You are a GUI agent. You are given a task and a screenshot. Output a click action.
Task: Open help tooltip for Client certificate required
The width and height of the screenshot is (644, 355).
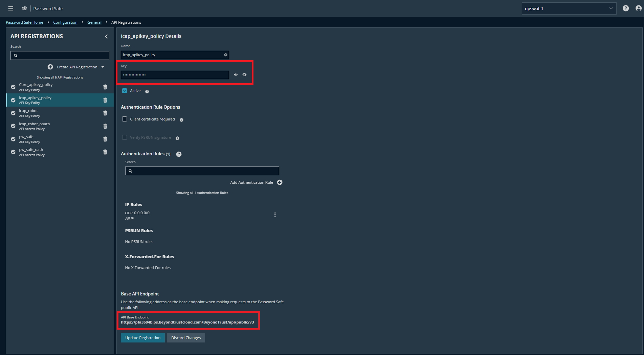(181, 120)
